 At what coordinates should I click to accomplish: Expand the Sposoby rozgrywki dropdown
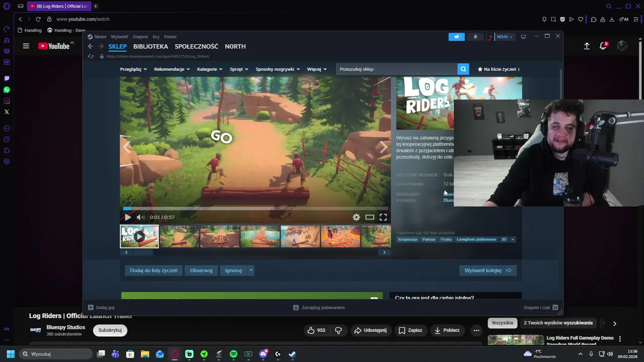[278, 69]
